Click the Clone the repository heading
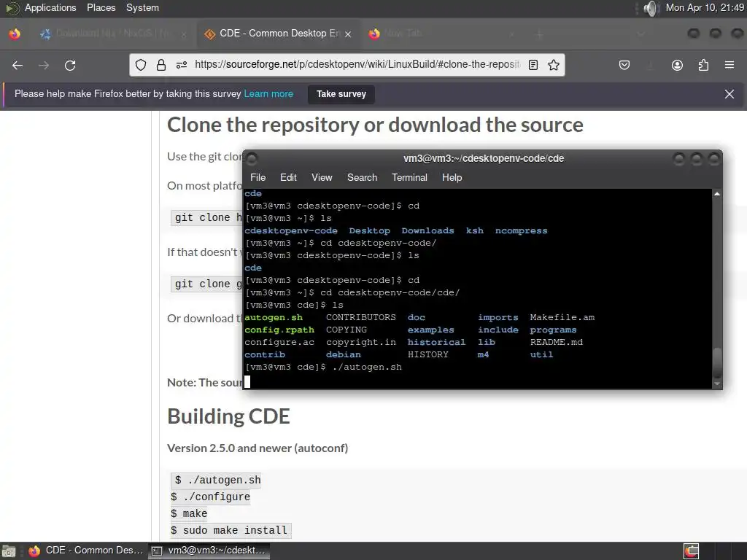Viewport: 747px width, 560px height. tap(375, 125)
